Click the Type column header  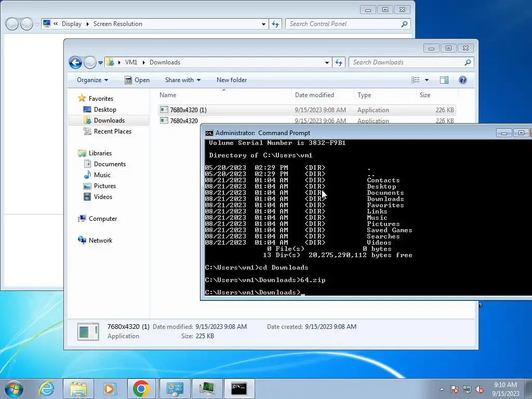[385, 95]
